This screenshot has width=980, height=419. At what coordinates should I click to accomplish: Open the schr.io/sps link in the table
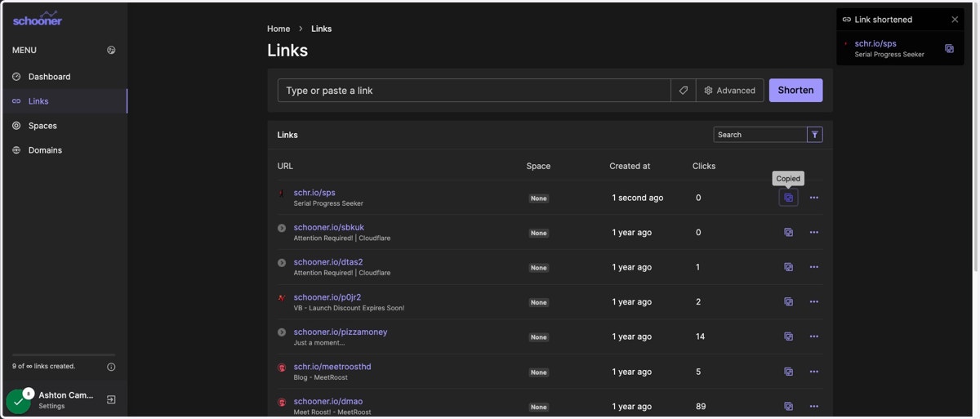314,193
